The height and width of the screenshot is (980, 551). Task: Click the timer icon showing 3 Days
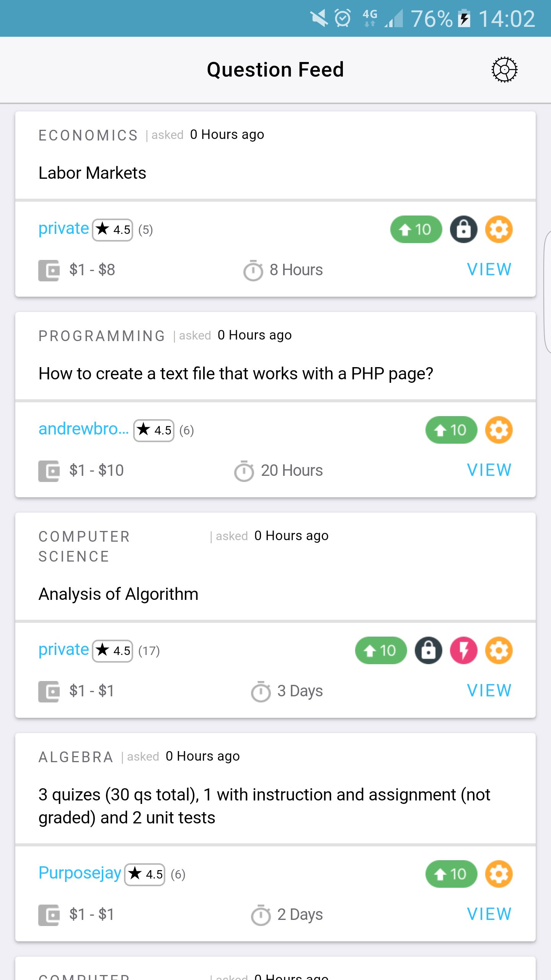pos(260,691)
